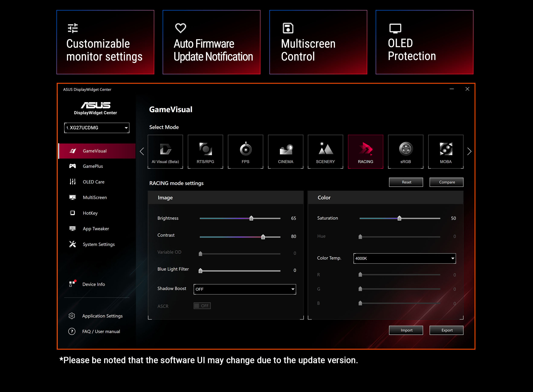This screenshot has width=533, height=392.
Task: Choose the sRGB mode icon
Action: pyautogui.click(x=406, y=151)
